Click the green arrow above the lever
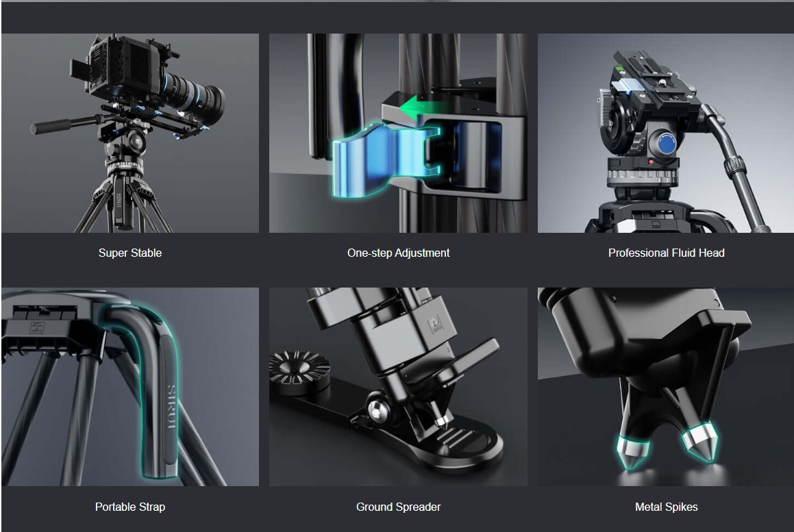This screenshot has height=532, width=794. point(419,107)
